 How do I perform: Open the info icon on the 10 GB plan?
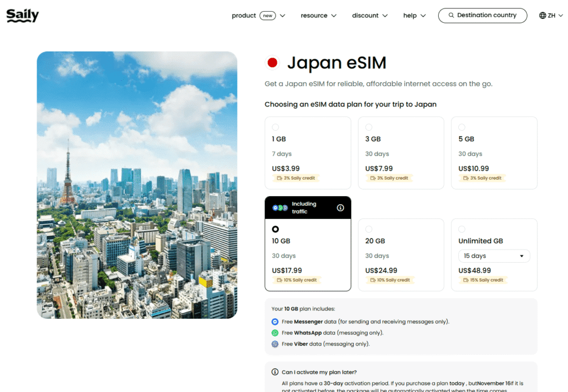[341, 207]
